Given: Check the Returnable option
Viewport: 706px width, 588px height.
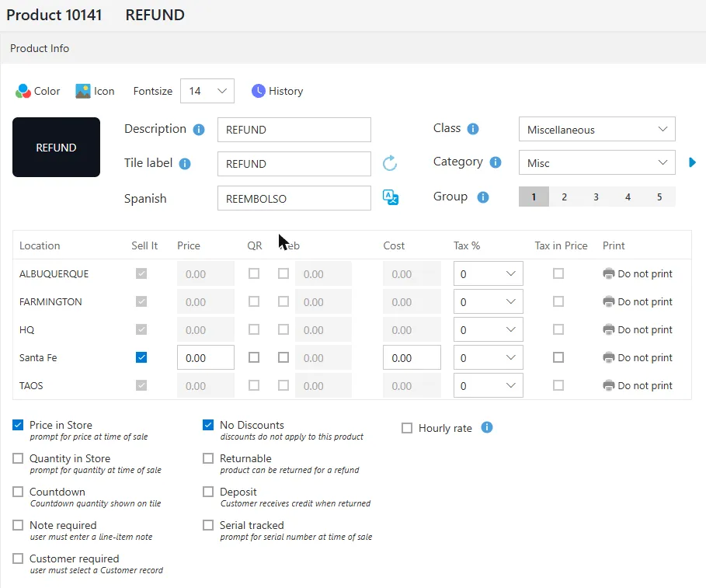Looking at the screenshot, I should (x=208, y=458).
